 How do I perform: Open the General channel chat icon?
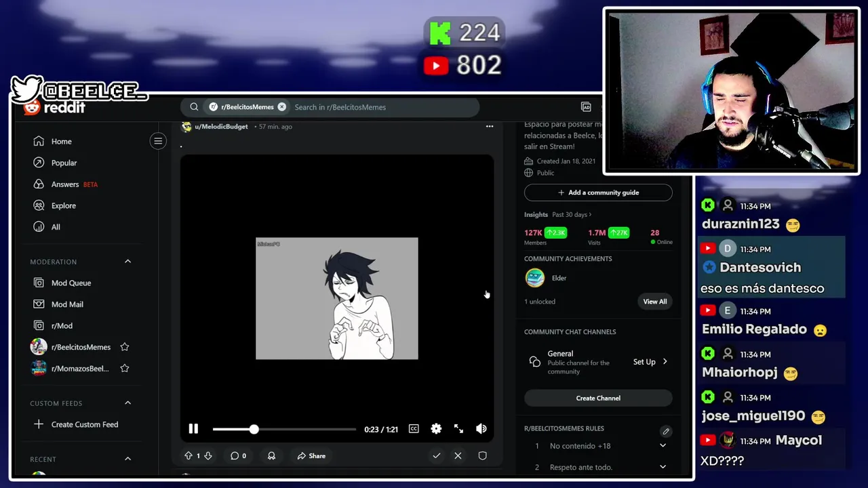click(x=534, y=362)
